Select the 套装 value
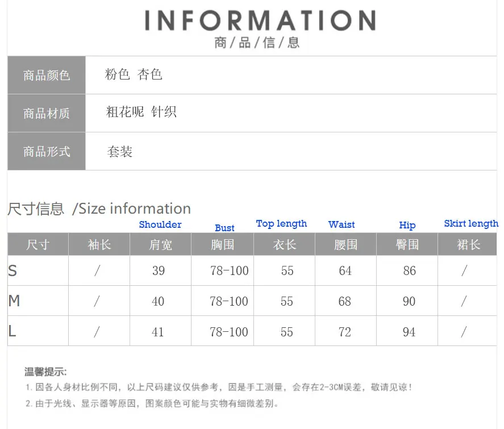 click(120, 151)
